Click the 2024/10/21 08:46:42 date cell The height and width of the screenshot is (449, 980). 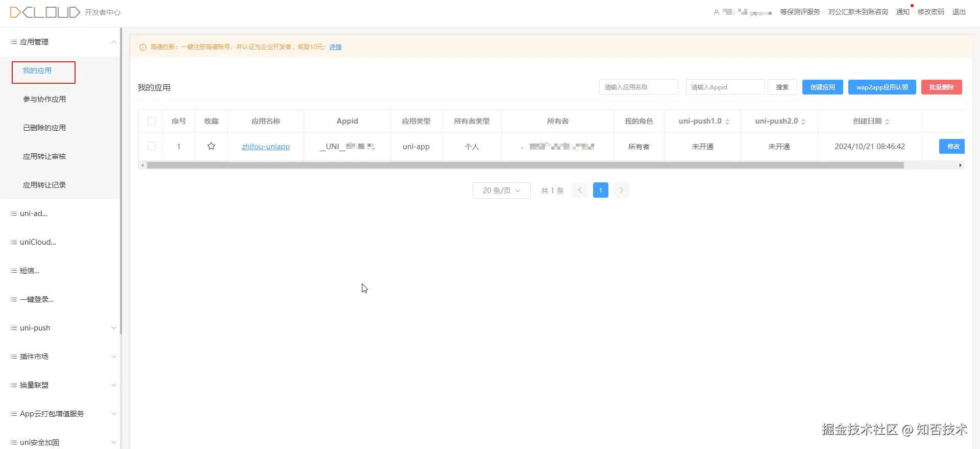(870, 147)
